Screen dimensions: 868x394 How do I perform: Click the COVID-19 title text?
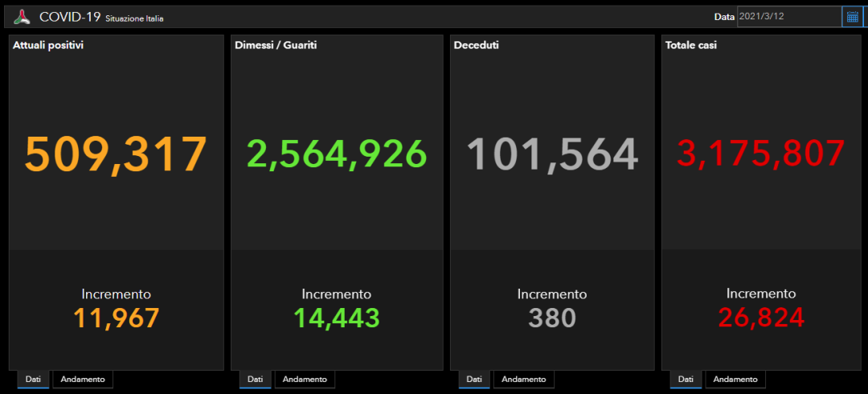coord(70,17)
